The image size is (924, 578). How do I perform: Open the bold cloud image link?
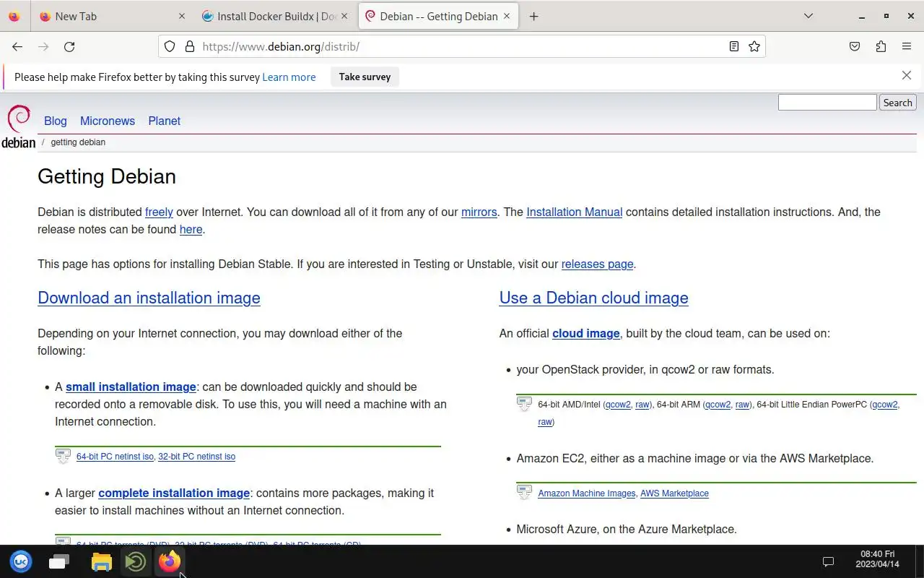[585, 333]
